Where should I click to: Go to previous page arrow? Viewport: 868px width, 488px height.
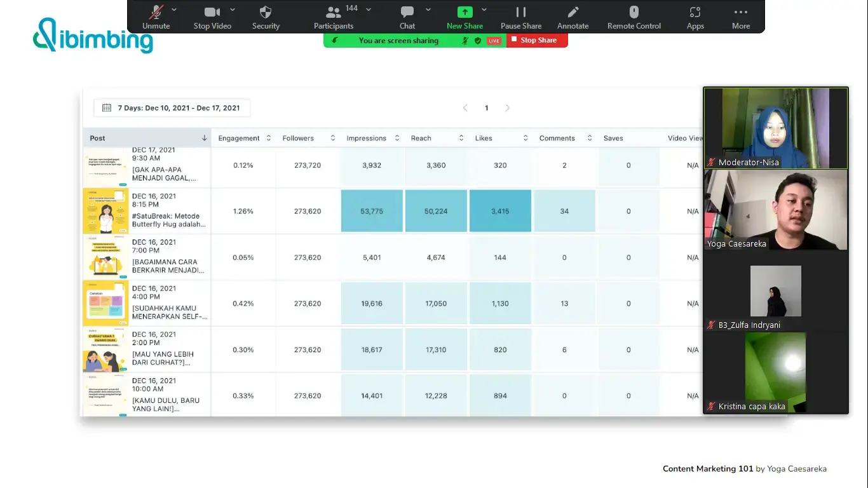pos(465,108)
